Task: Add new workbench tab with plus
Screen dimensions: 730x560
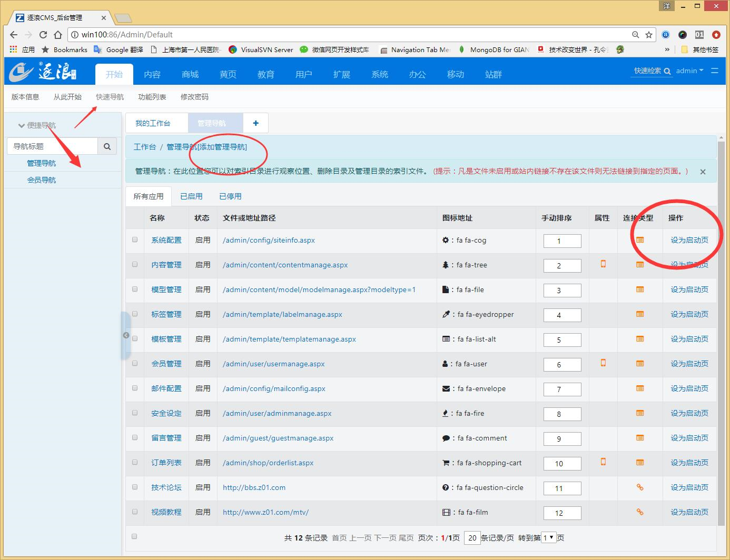Action: 255,123
